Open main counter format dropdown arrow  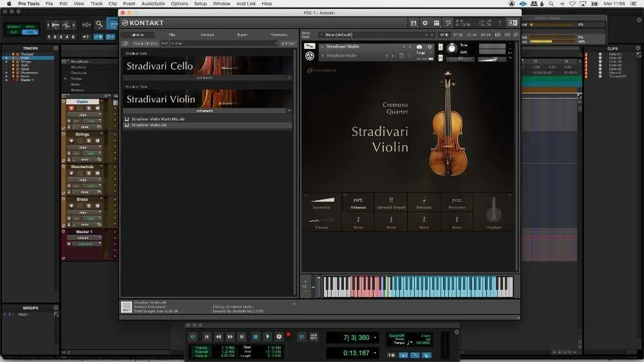(x=375, y=338)
